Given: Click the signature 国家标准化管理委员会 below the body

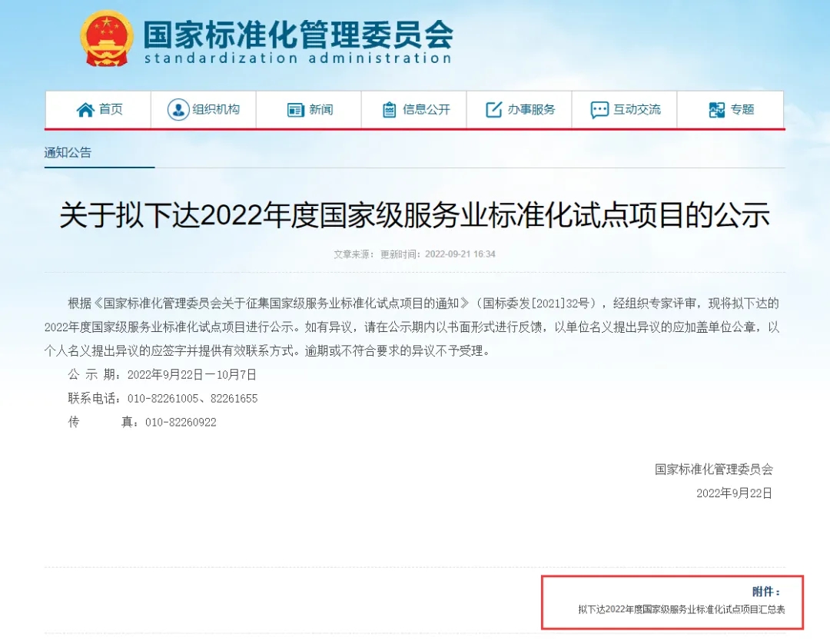Looking at the screenshot, I should pos(713,470).
